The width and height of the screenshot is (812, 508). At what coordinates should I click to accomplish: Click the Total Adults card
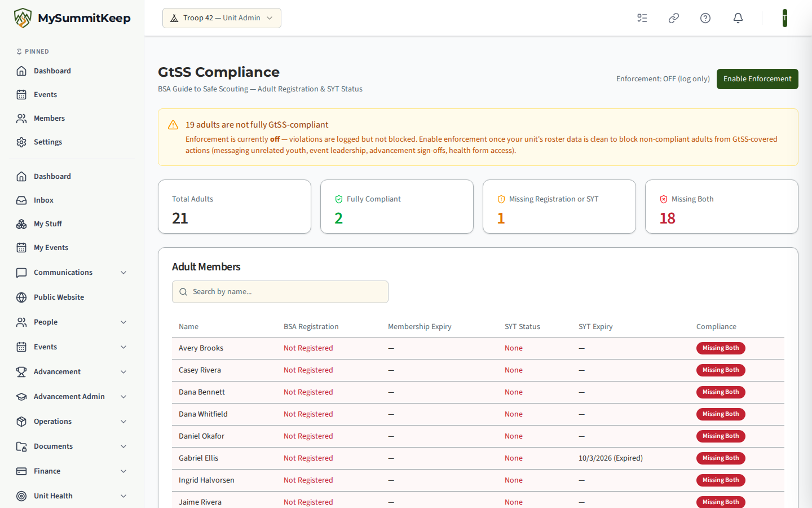click(x=235, y=207)
